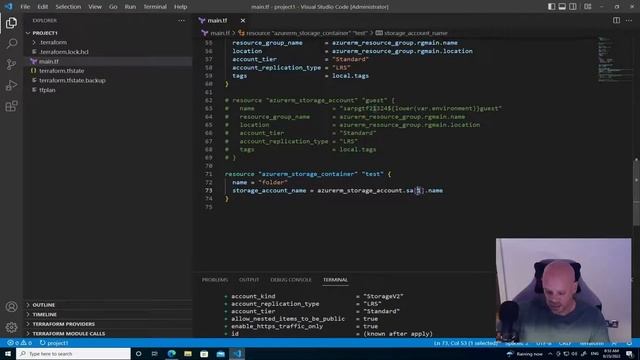The height and width of the screenshot is (360, 640).
Task: Expand the TERRAFORM PROVIDERS section
Action: point(107,324)
